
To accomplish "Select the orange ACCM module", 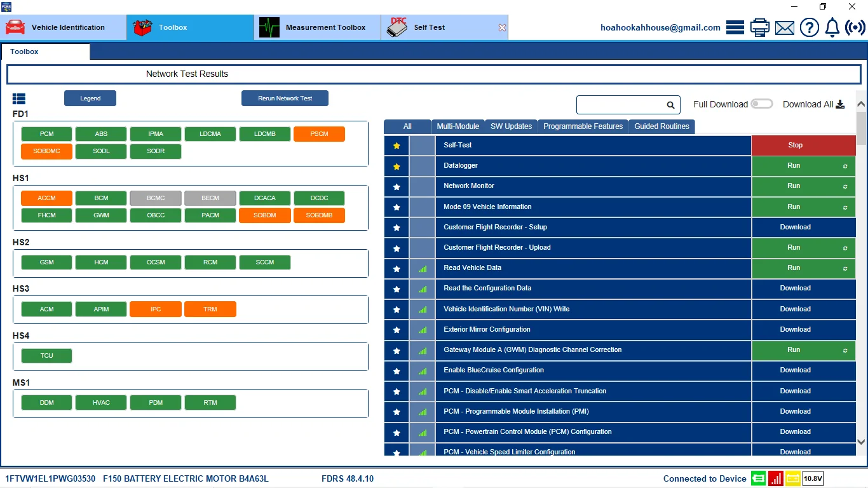I will tap(46, 198).
